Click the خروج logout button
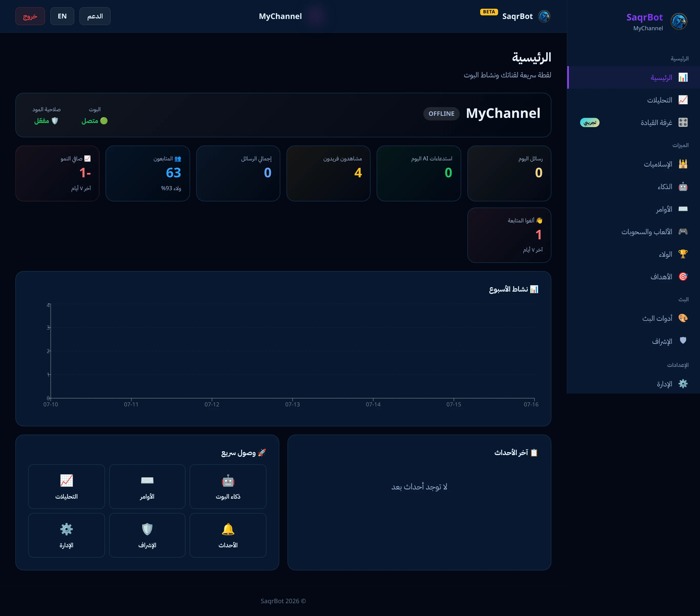The width and height of the screenshot is (700, 616). [x=30, y=16]
